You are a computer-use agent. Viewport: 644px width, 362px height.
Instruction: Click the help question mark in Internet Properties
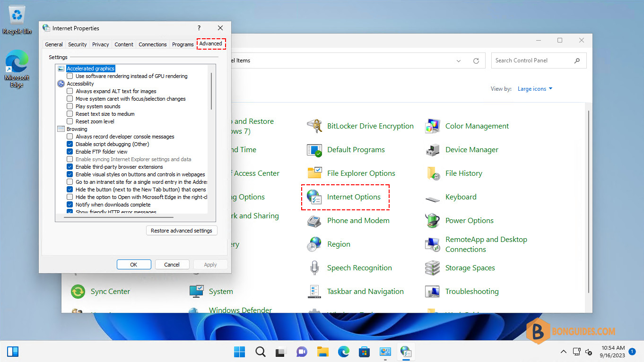pos(199,28)
